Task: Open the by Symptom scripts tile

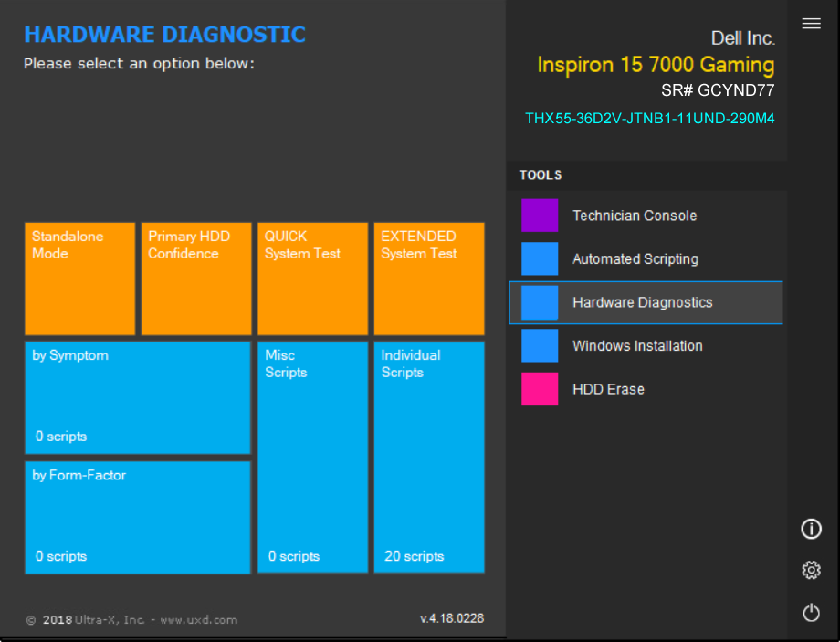Action: tap(138, 397)
